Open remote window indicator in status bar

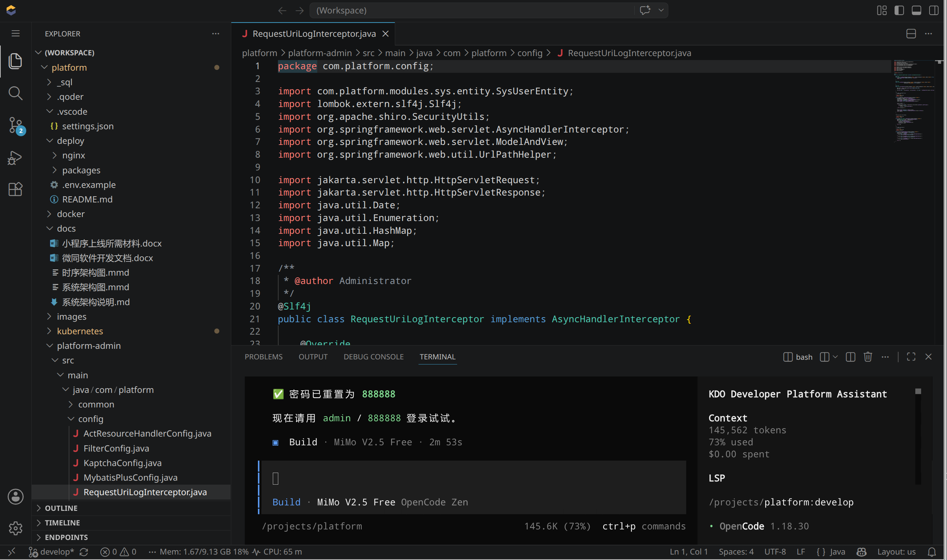coord(12,552)
